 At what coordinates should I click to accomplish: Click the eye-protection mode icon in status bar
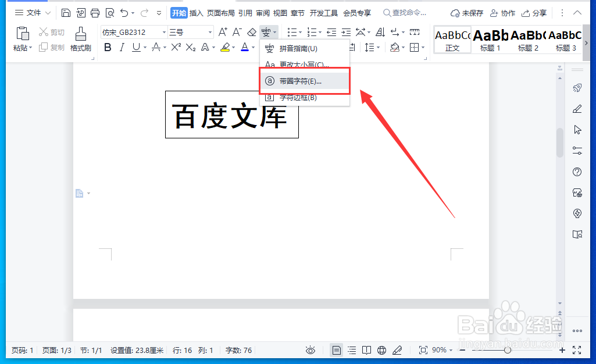311,350
